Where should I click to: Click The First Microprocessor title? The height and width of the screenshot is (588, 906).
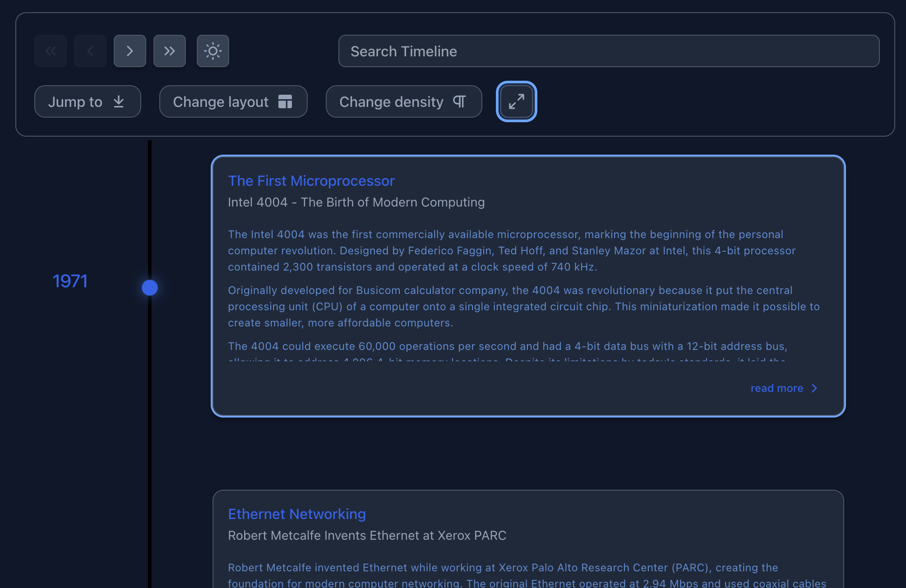(x=311, y=181)
